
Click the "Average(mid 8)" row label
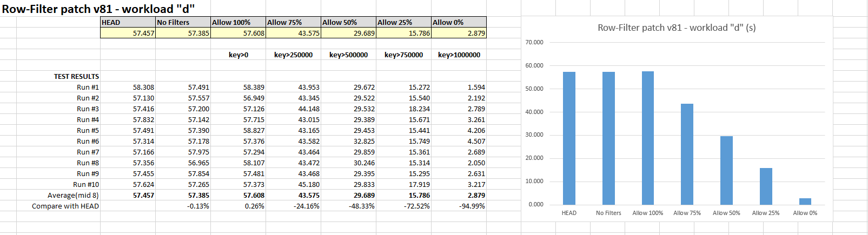click(x=73, y=195)
